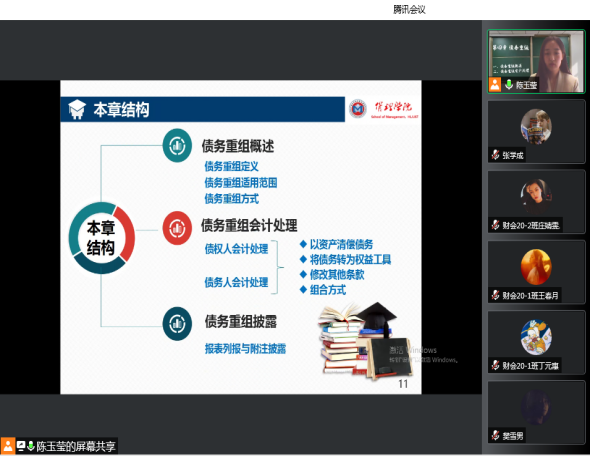Click the 债权人会计处理 text on the slide

236,249
